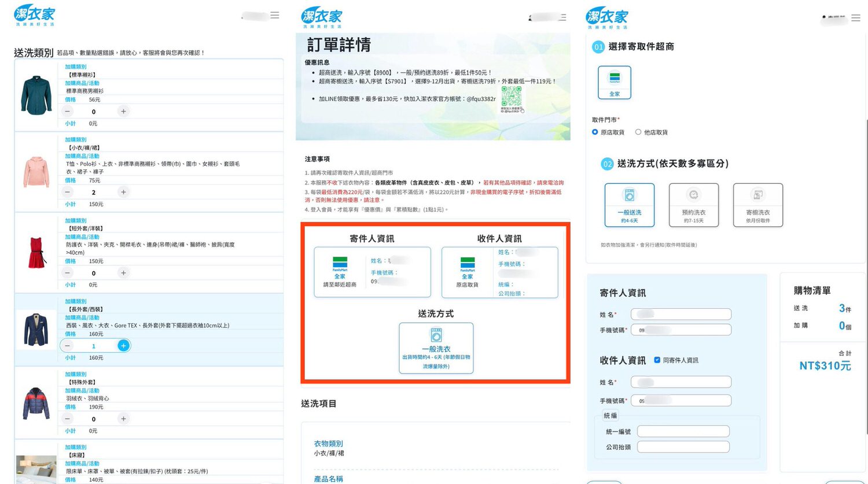
Task: Click the recipient 姓名 input field
Action: (681, 382)
